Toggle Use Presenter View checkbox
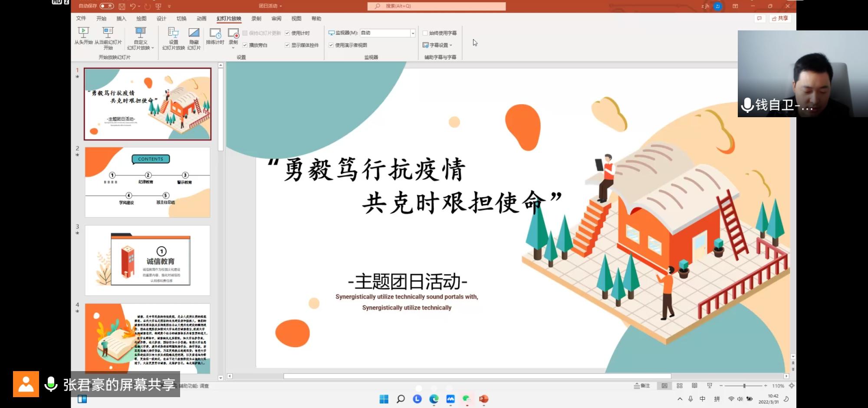The image size is (868, 408). (331, 45)
